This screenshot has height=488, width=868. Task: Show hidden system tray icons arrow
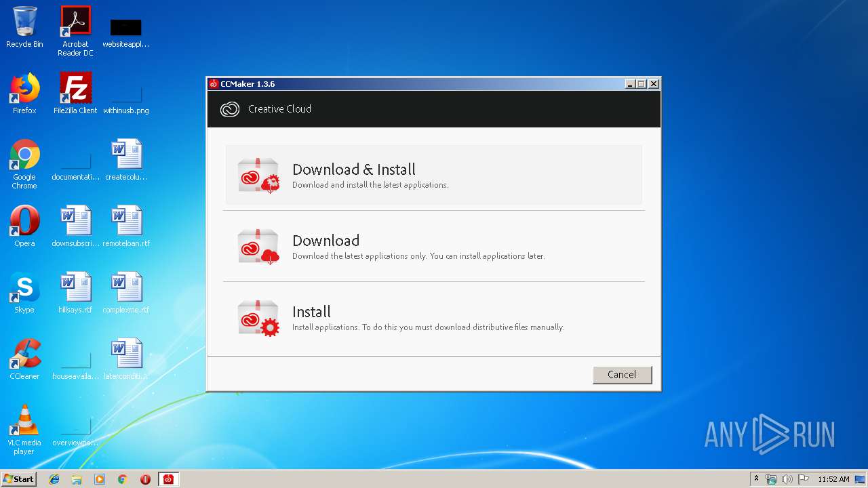click(756, 479)
